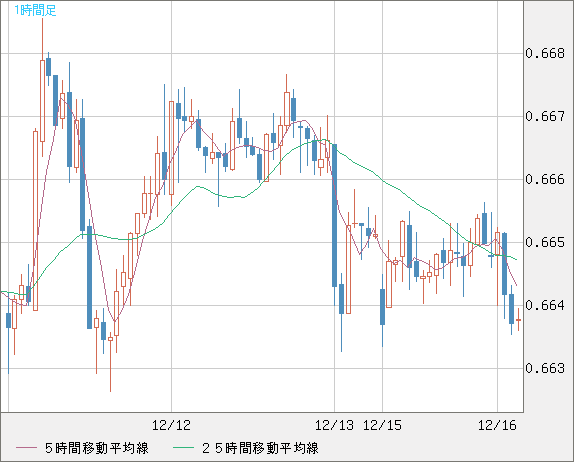
Task: Click the 12/16 date axis label
Action: [x=497, y=425]
